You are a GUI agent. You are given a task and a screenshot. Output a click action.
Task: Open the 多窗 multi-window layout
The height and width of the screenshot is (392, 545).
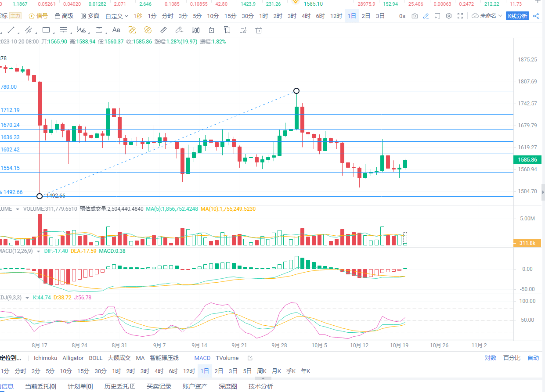click(90, 16)
